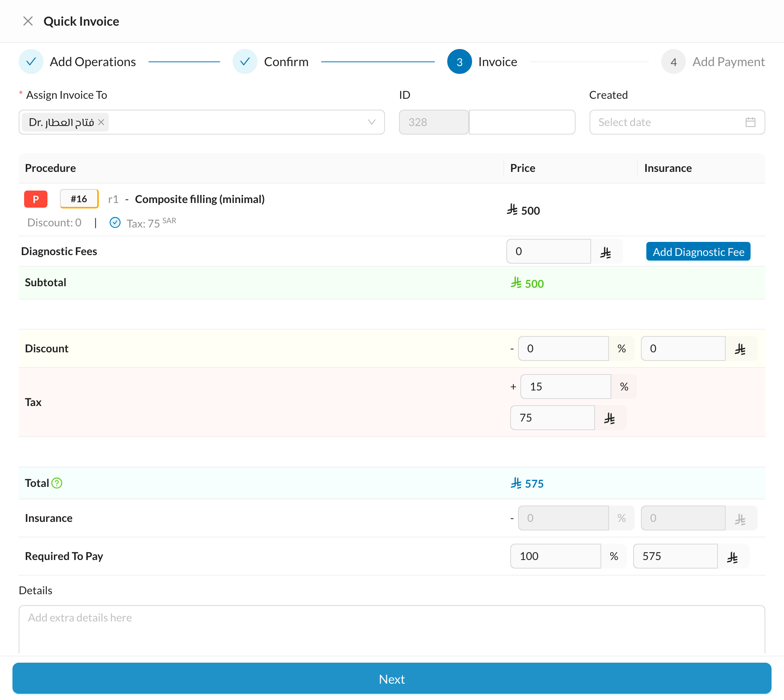Jump to the Add Payment step
Viewport: 784px width, 700px height.
713,61
